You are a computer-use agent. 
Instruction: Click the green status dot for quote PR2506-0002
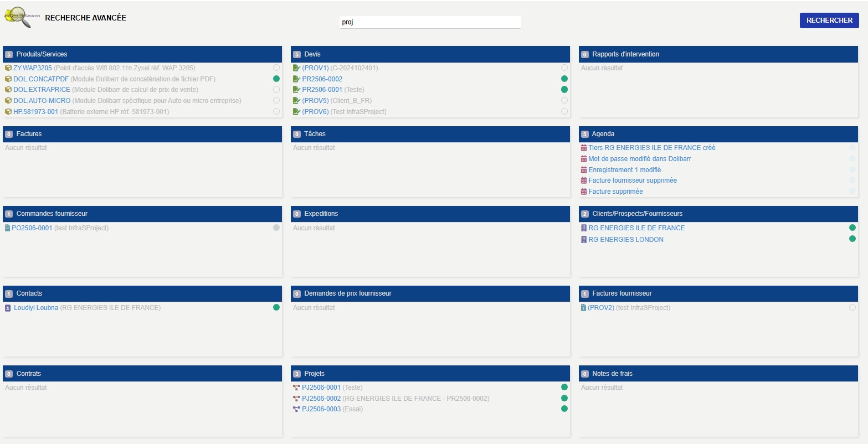[564, 79]
